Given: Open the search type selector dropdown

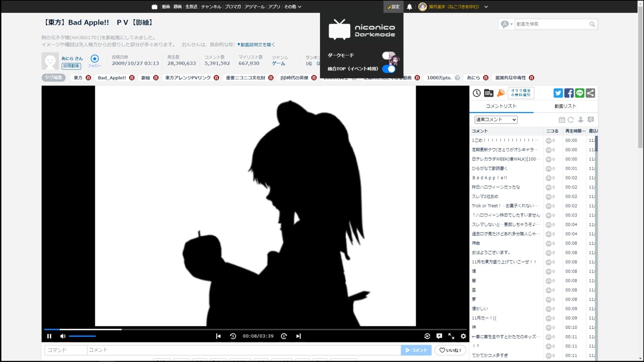Looking at the screenshot, I should click(x=507, y=24).
